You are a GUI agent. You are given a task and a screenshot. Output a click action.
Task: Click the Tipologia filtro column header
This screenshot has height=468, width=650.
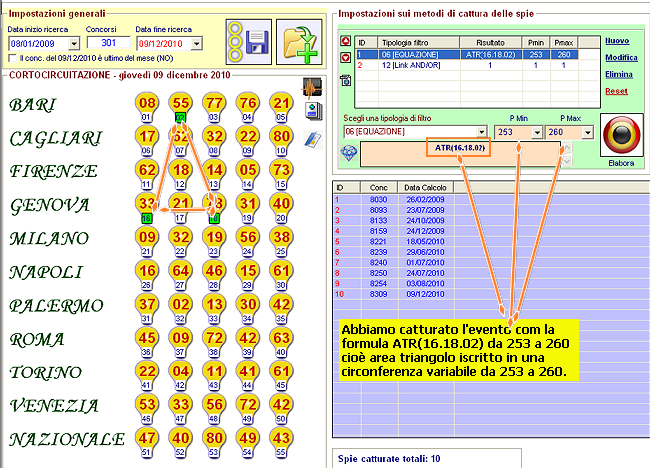pyautogui.click(x=419, y=43)
